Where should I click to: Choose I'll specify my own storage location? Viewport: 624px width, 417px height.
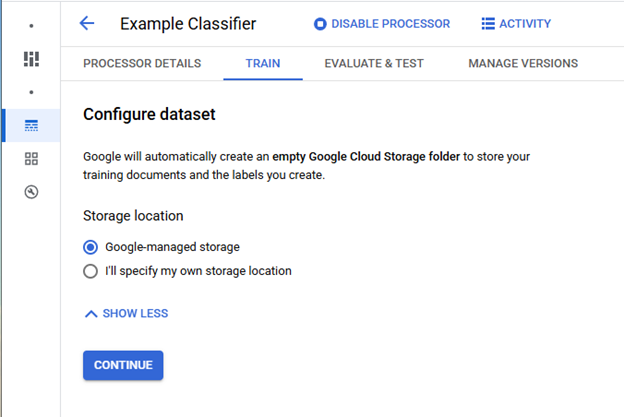(x=91, y=271)
